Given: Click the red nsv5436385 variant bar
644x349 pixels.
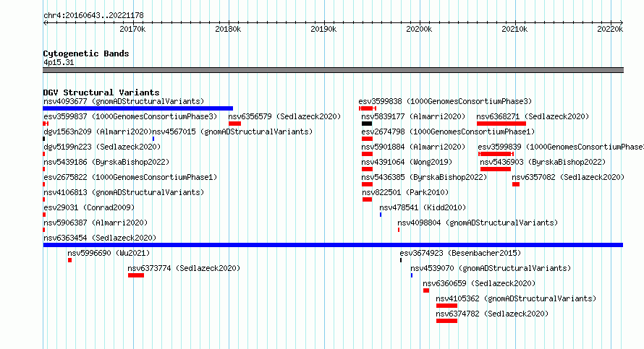Looking at the screenshot, I should (367, 184).
